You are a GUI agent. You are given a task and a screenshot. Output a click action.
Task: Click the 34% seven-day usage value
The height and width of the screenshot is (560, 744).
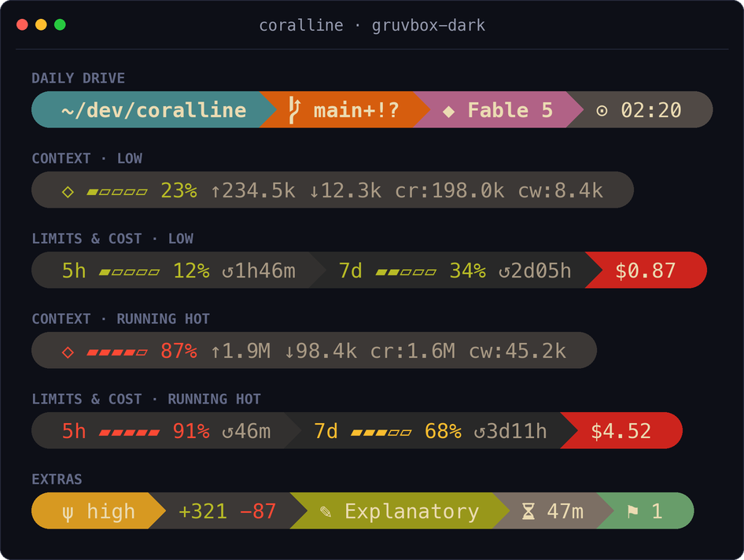click(x=468, y=271)
